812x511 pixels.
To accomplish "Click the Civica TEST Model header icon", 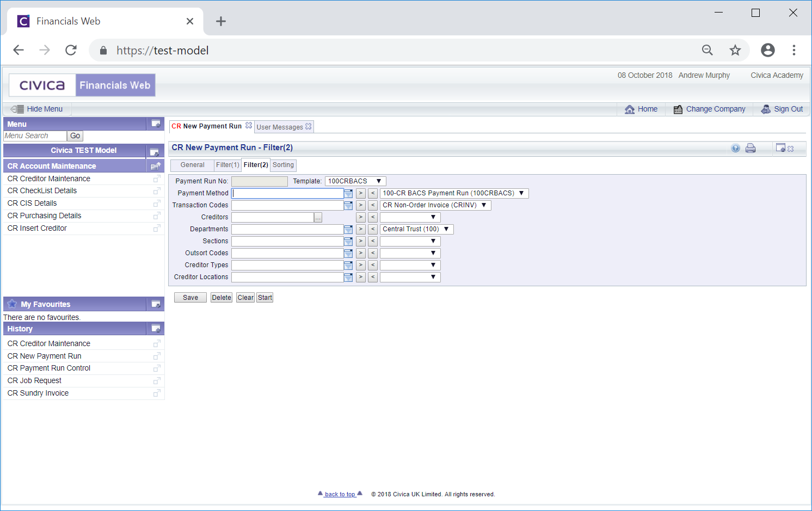I will (155, 152).
